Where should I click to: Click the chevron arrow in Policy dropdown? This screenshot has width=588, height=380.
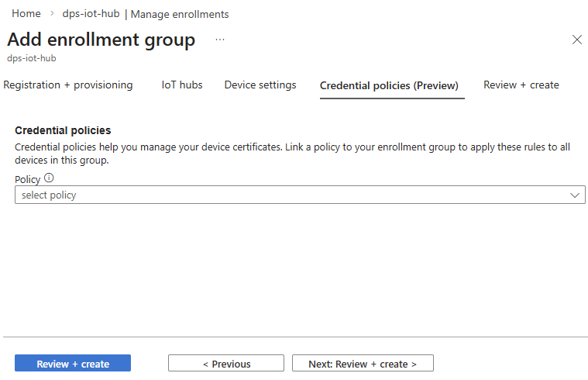point(575,195)
